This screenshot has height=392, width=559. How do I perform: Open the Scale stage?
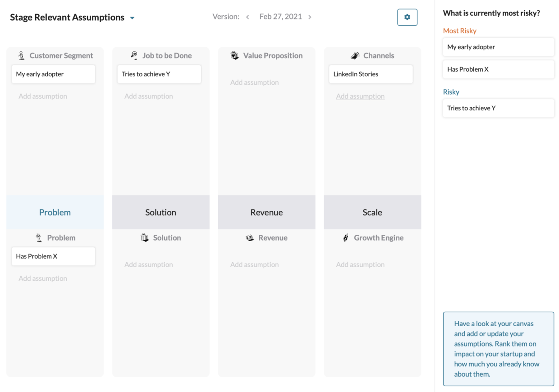[372, 212]
